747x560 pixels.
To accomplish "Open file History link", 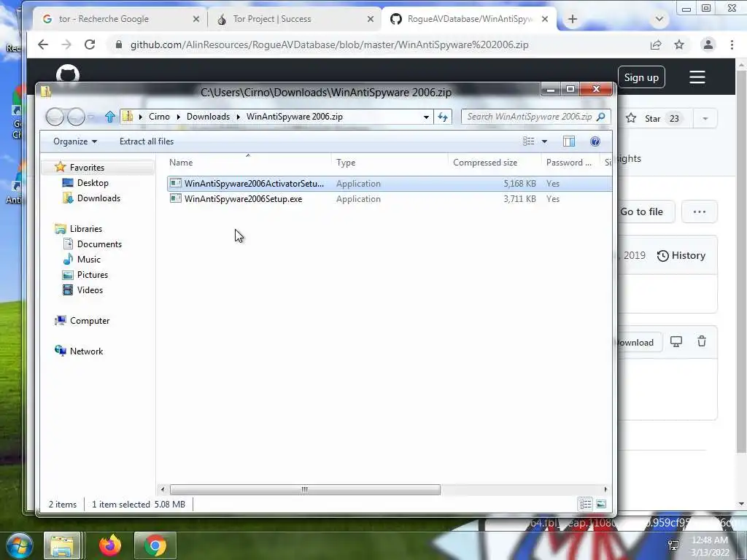I will tap(681, 256).
